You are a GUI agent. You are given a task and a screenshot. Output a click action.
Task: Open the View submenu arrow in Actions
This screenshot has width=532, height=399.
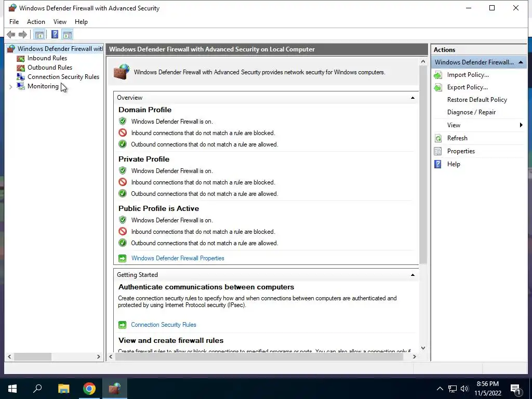coord(521,125)
